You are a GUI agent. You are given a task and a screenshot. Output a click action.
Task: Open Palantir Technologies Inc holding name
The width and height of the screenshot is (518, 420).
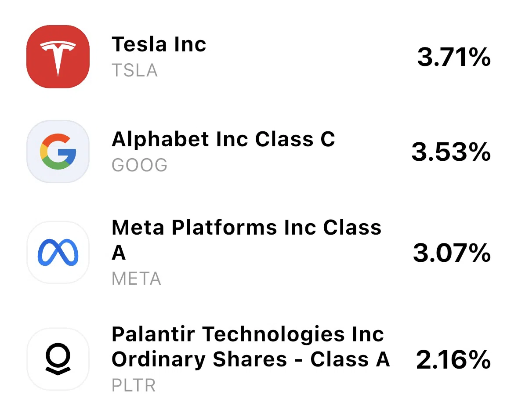(x=248, y=334)
